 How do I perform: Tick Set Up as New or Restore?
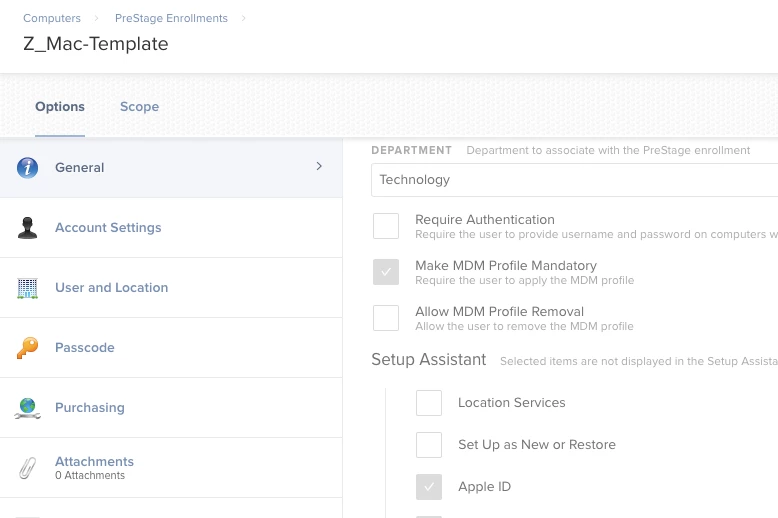click(429, 445)
